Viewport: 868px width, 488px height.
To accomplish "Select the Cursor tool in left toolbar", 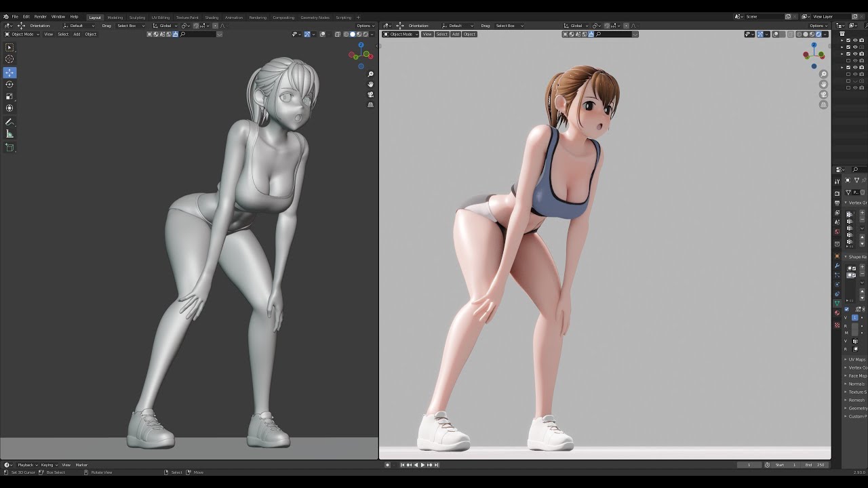I will [9, 60].
